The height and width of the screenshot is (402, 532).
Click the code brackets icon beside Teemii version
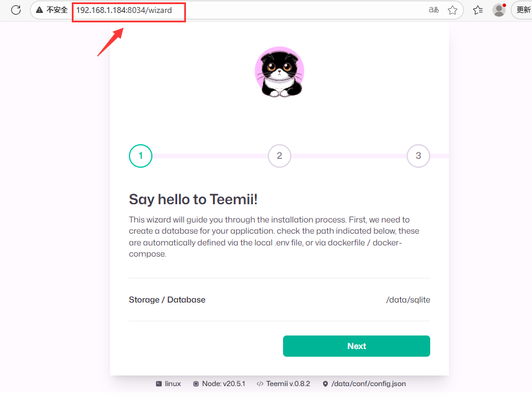pos(260,384)
